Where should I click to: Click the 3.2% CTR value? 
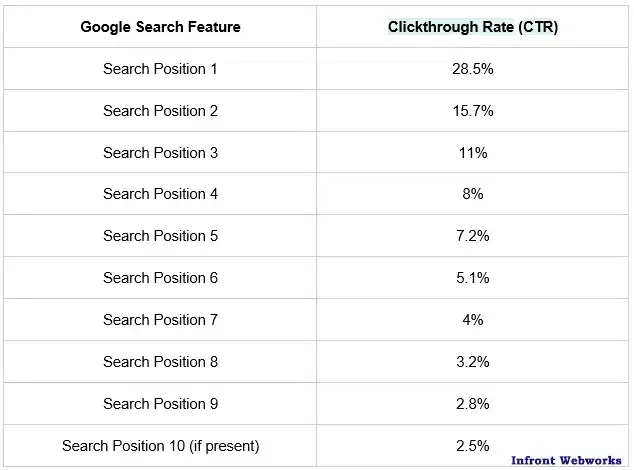pyautogui.click(x=473, y=362)
